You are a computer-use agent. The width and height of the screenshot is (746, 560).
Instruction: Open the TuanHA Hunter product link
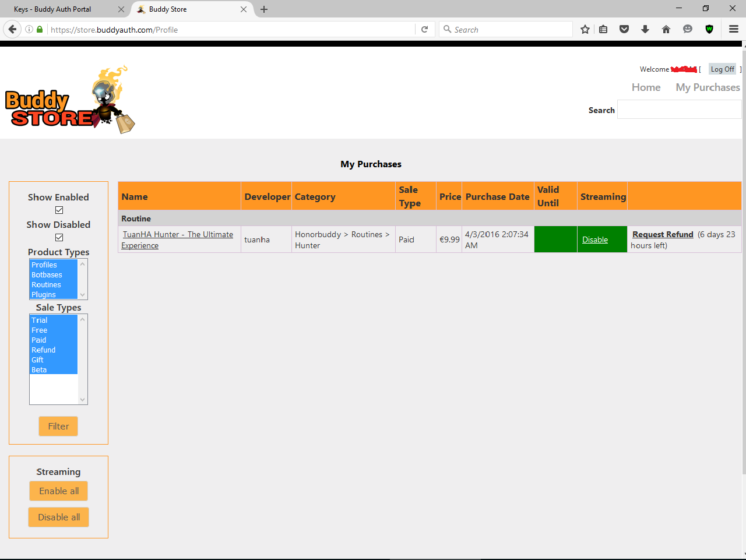177,240
